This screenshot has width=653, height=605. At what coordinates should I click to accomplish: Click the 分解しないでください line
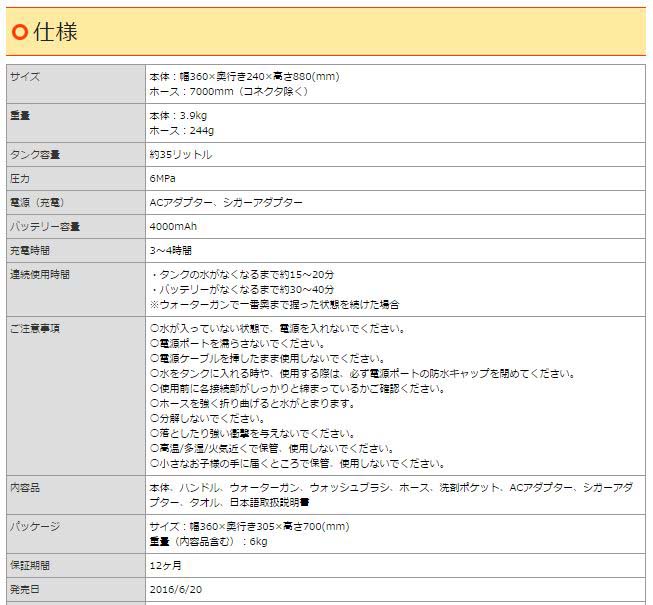point(207,419)
